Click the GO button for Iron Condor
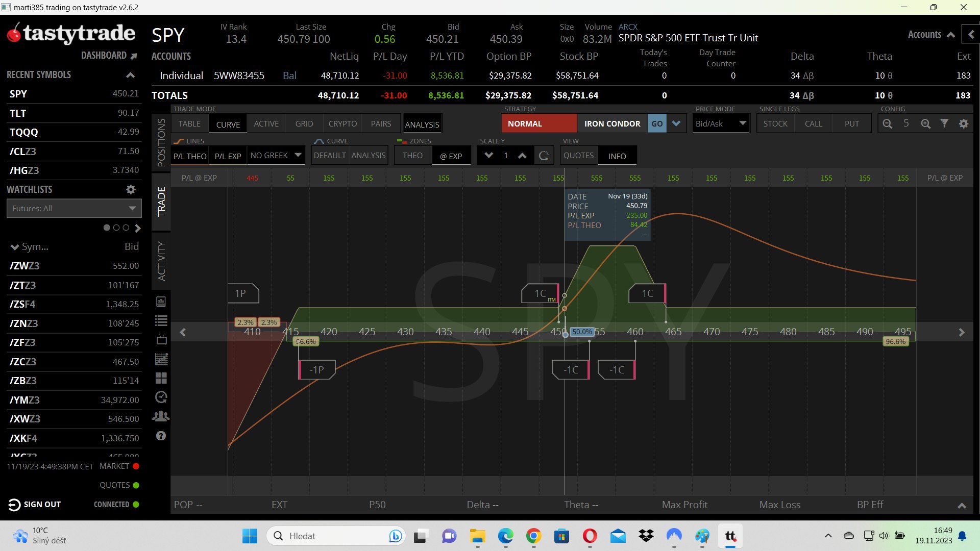980x551 pixels. point(657,123)
